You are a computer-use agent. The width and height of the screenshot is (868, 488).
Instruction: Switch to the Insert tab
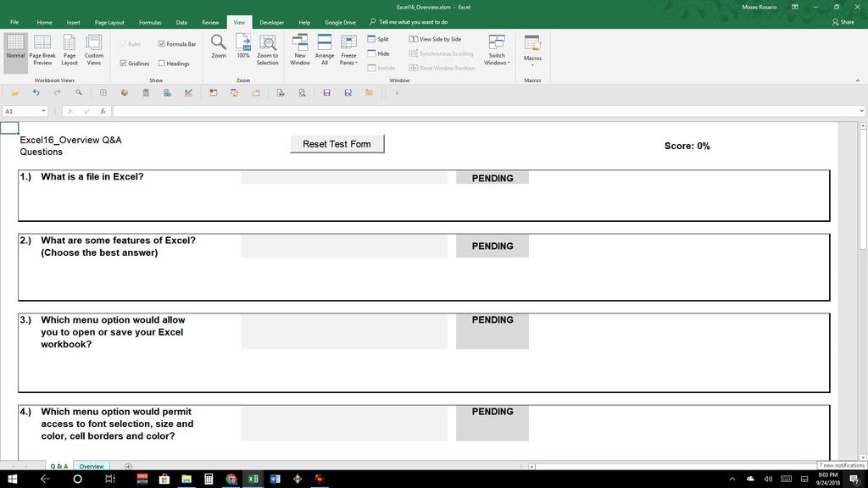(73, 22)
